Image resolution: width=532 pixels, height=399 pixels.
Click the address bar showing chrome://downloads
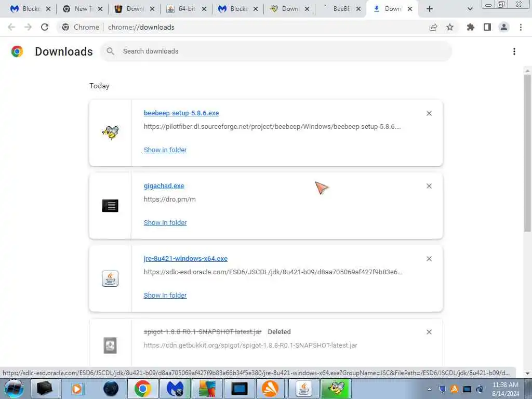141,27
